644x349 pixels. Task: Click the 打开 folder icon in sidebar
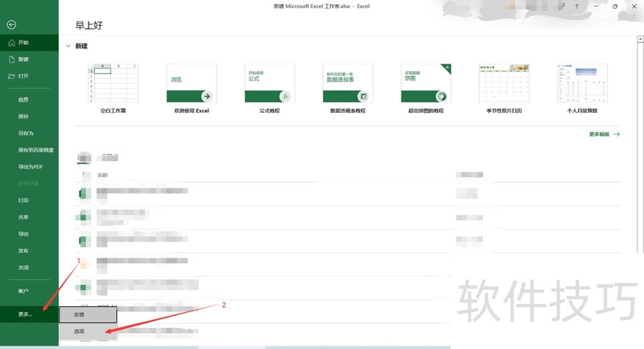(11, 76)
